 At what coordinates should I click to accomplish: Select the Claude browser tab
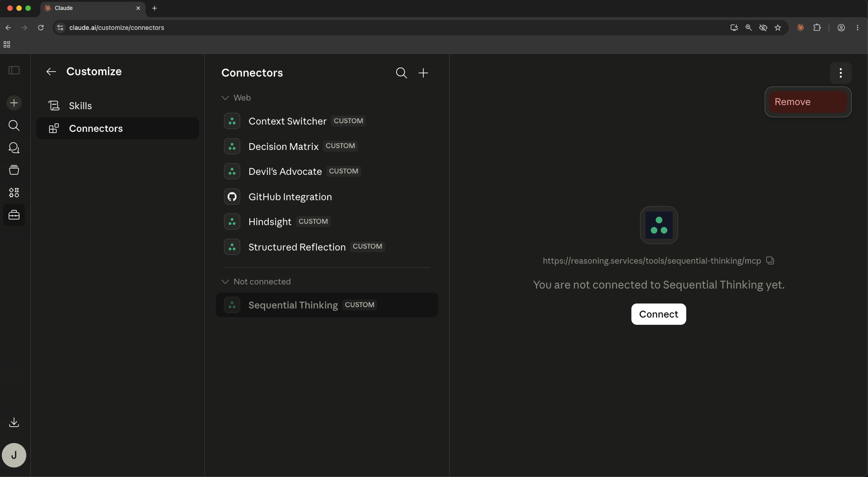(x=92, y=8)
